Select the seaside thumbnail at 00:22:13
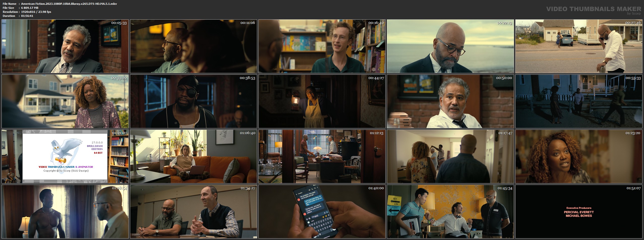 pos(450,46)
